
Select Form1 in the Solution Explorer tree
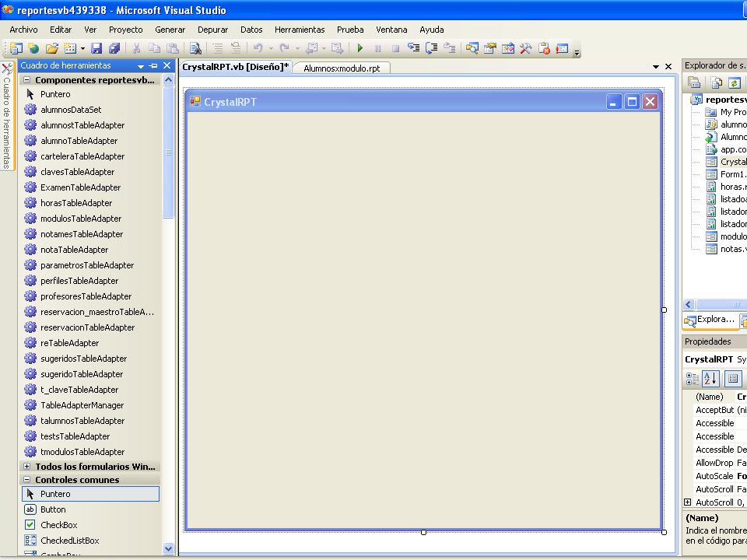pos(733,174)
